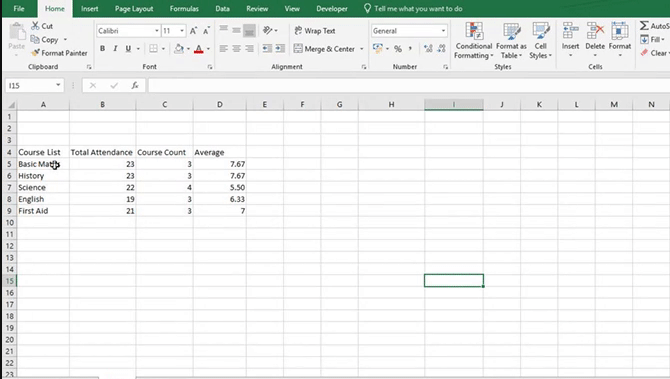Screen dimensions: 670x379
Task: Apply the yellow Fill Color bucket
Action: tap(179, 49)
